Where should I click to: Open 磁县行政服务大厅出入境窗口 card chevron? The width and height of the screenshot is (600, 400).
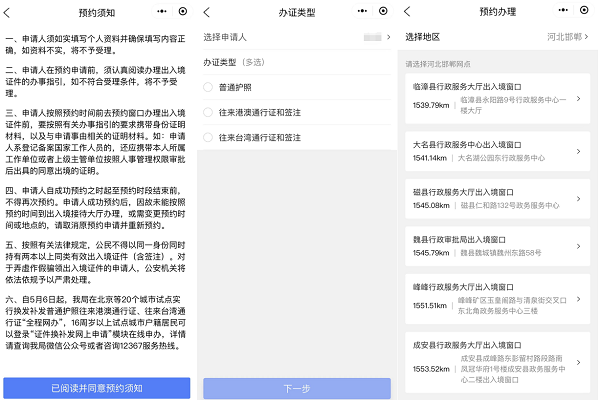point(579,199)
